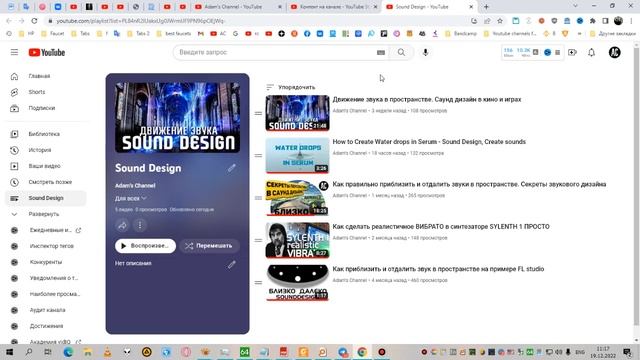Switch to Контент на канале browser tab
Screen dimensions: 640x360
coord(333,7)
